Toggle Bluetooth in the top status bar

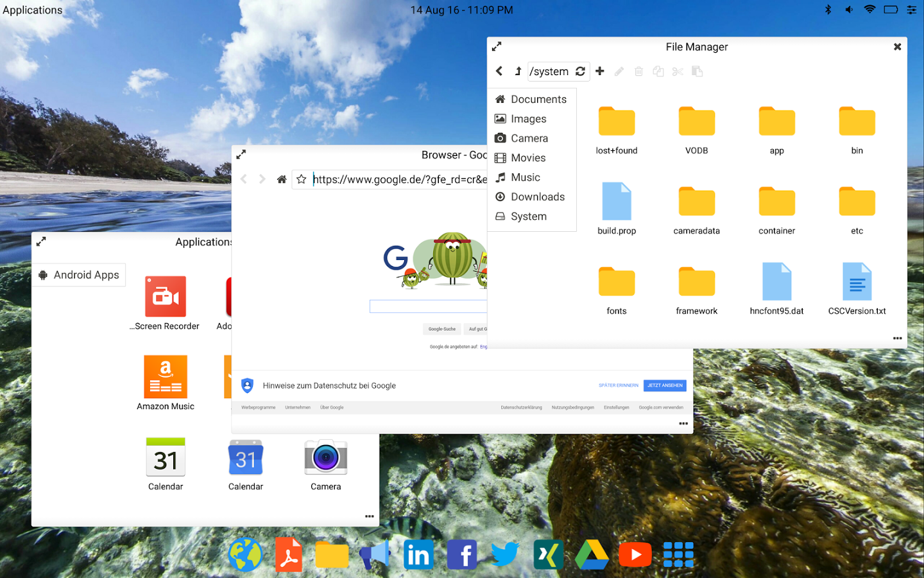pyautogui.click(x=828, y=10)
